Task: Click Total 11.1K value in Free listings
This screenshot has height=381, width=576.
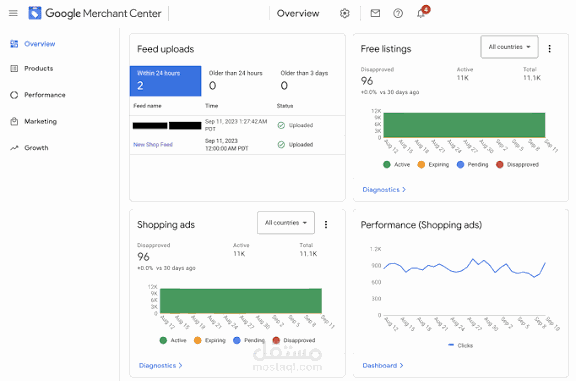Action: pyautogui.click(x=532, y=78)
